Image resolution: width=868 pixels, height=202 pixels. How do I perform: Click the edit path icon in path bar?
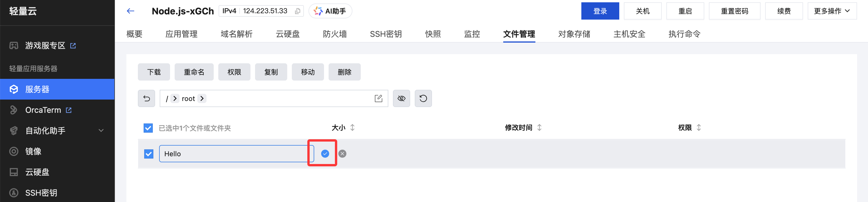[x=378, y=98]
